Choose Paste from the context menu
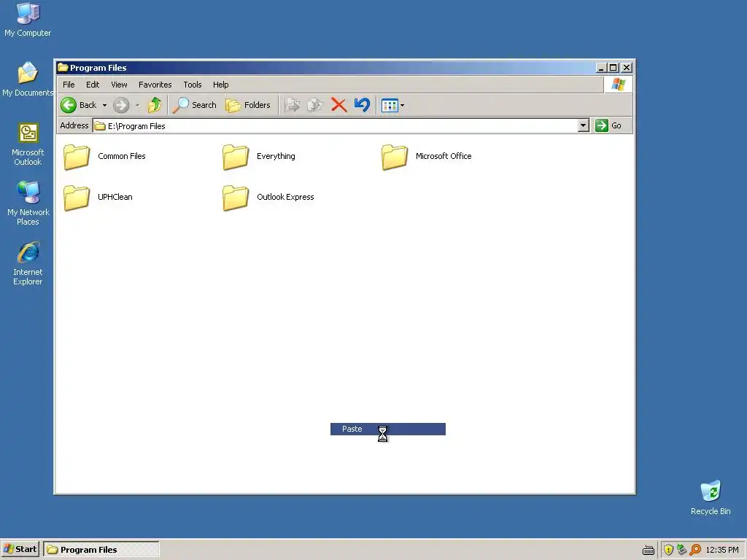 coord(388,429)
